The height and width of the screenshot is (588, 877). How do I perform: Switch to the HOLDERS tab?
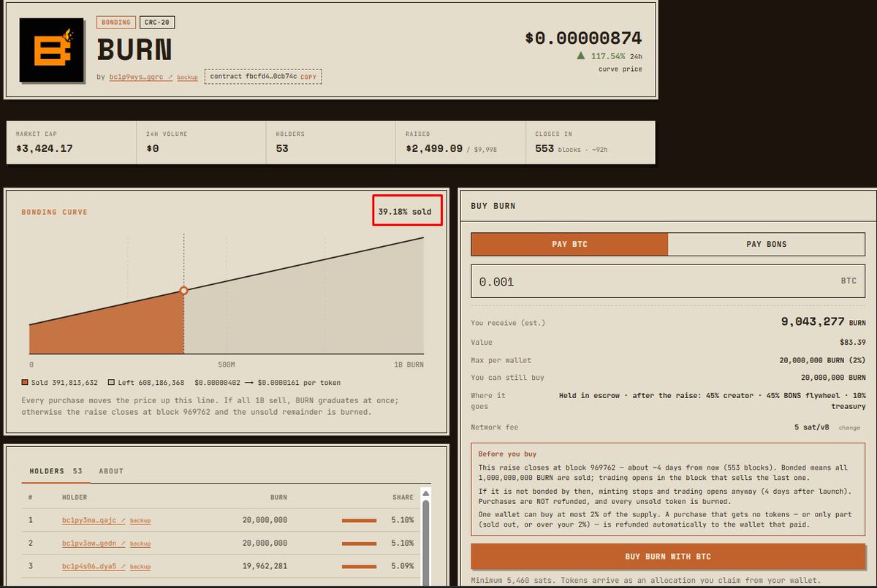click(x=56, y=471)
